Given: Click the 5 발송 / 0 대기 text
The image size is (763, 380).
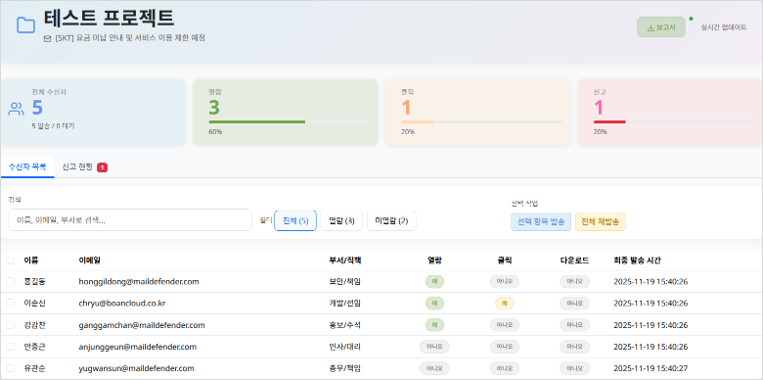Looking at the screenshot, I should click(x=54, y=126).
